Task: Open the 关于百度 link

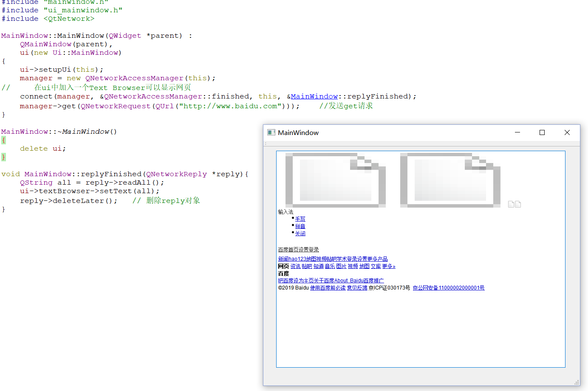Action: (324, 281)
